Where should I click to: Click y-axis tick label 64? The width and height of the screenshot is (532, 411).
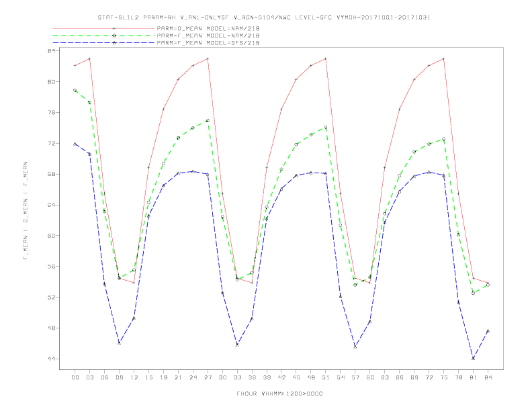pos(52,205)
